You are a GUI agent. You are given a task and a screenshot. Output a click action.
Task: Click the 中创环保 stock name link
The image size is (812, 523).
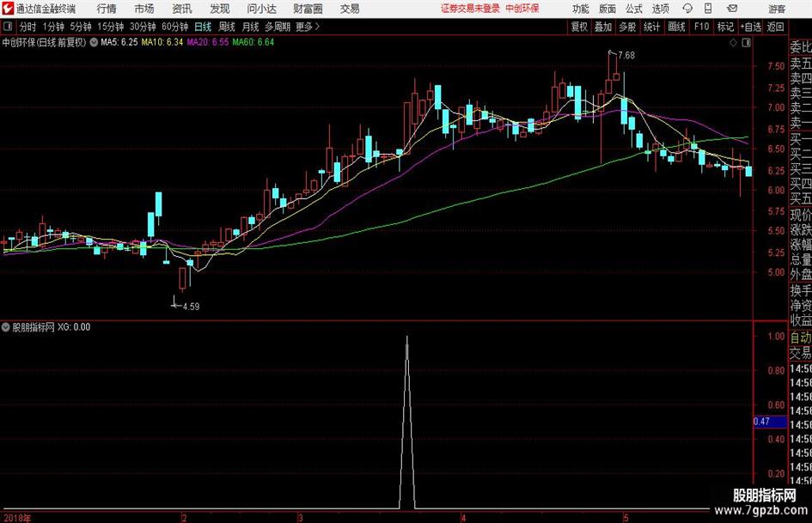pyautogui.click(x=522, y=9)
